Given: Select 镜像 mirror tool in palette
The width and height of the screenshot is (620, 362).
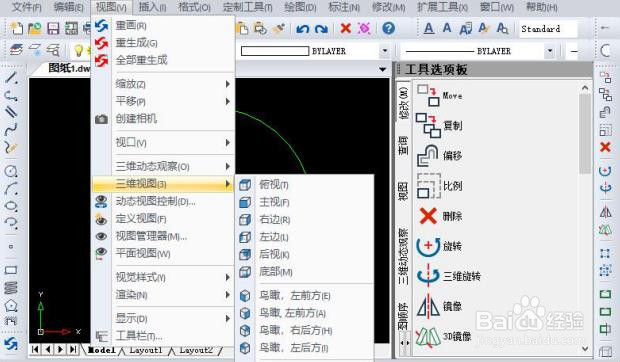Looking at the screenshot, I should (x=439, y=306).
